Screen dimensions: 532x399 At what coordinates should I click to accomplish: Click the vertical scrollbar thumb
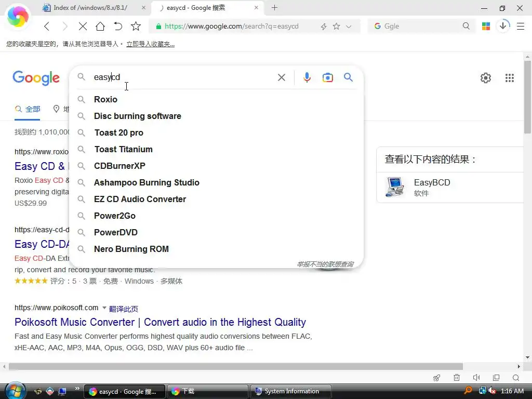click(527, 97)
